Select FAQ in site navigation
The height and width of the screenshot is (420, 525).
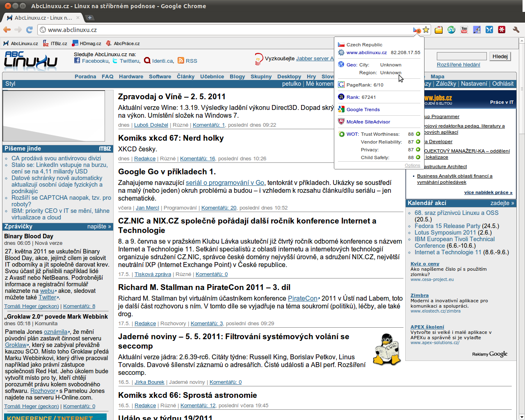[x=107, y=77]
